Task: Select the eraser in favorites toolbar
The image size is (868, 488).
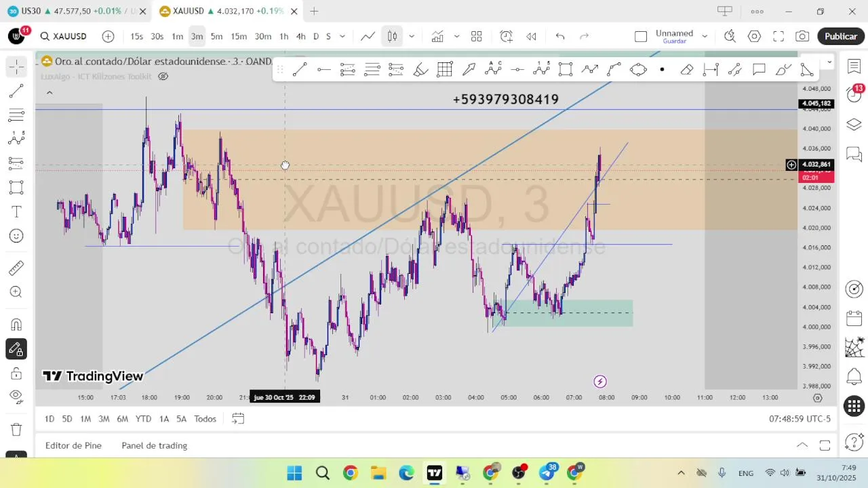Action: pyautogui.click(x=686, y=69)
